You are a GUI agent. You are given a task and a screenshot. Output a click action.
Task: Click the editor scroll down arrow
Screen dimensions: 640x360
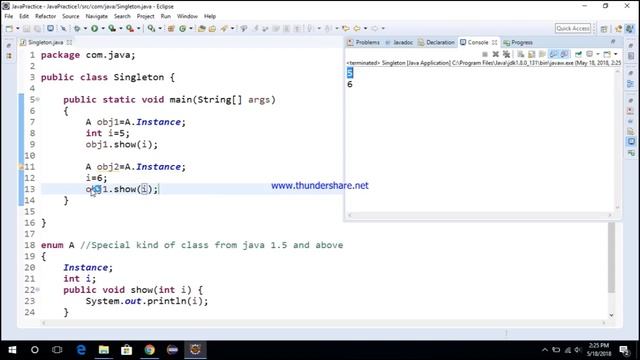(x=611, y=315)
